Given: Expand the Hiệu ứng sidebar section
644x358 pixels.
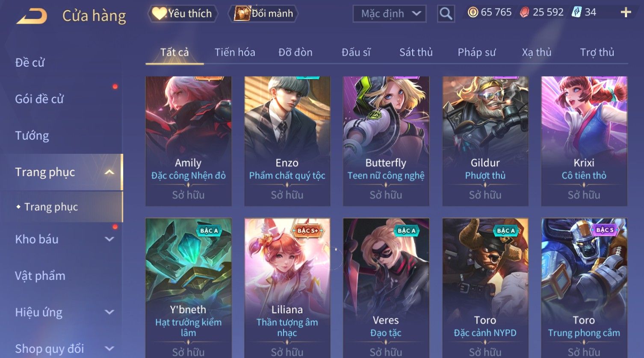Looking at the screenshot, I should pyautogui.click(x=109, y=312).
